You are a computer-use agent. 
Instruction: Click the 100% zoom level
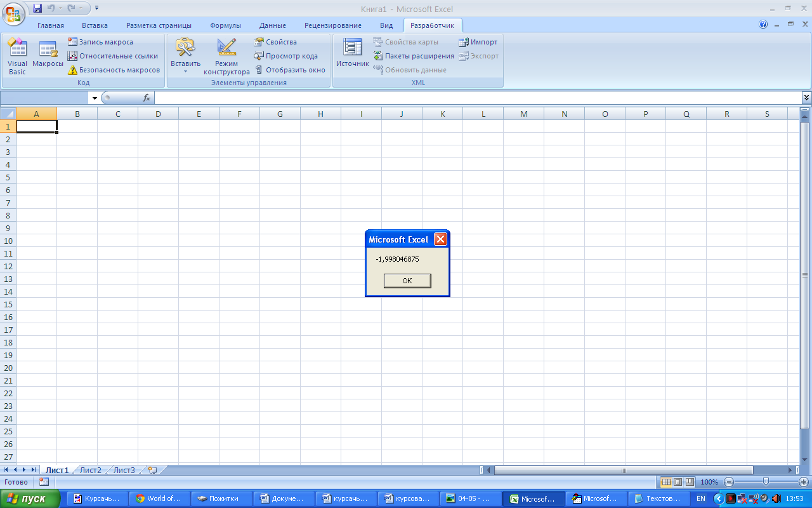tap(709, 482)
